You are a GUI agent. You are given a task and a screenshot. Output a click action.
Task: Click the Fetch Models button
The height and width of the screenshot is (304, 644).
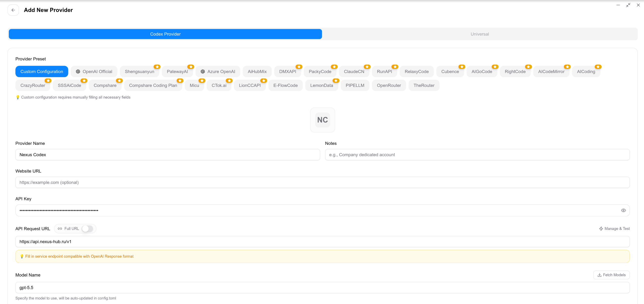click(611, 275)
